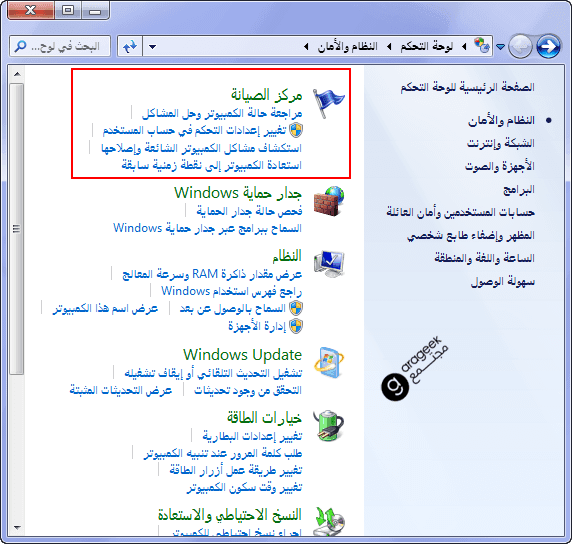Screen dimensions: 572x544
Task: Click the vertical scrollbar thumb
Action: tap(16, 229)
